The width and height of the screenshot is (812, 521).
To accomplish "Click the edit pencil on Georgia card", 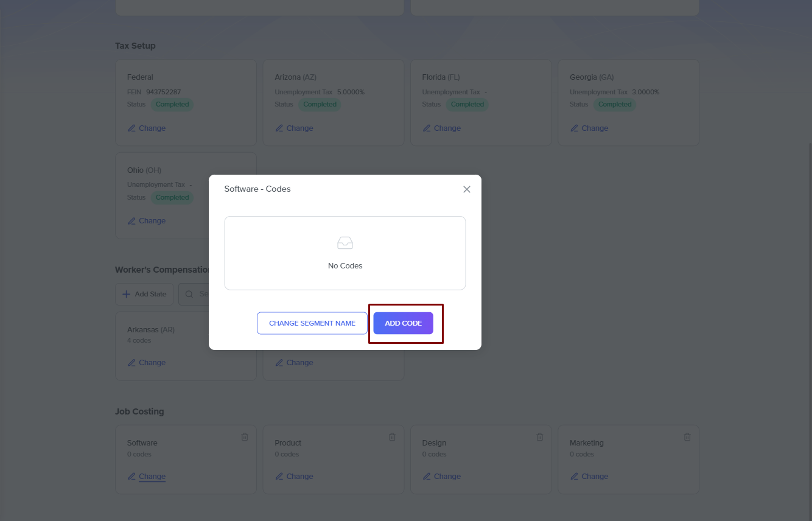I will (575, 128).
